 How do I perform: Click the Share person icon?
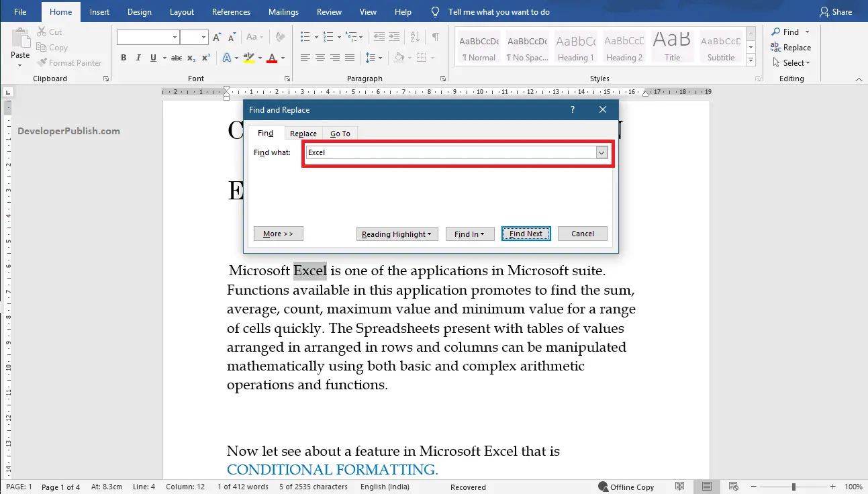tap(824, 12)
